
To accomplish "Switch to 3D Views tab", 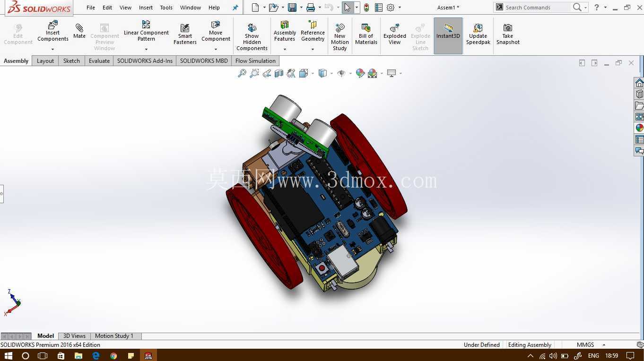I will tap(74, 336).
